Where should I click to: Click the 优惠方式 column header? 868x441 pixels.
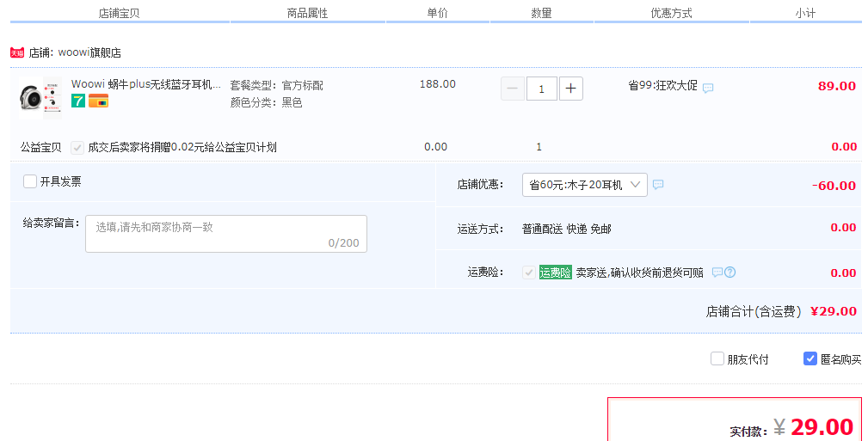click(x=672, y=13)
